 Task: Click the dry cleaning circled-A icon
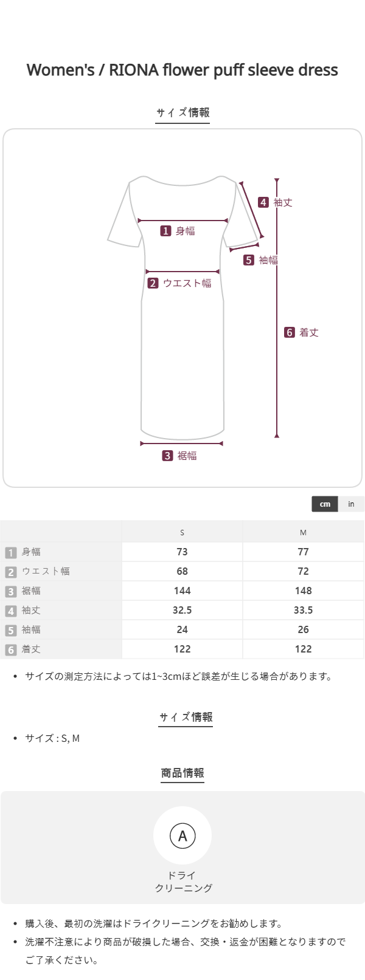tap(182, 836)
